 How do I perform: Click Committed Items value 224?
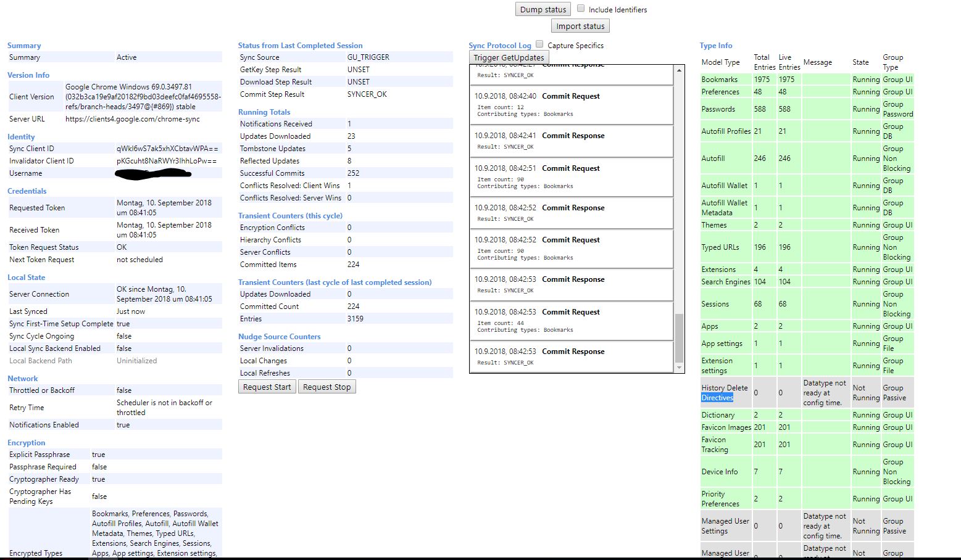click(x=353, y=265)
